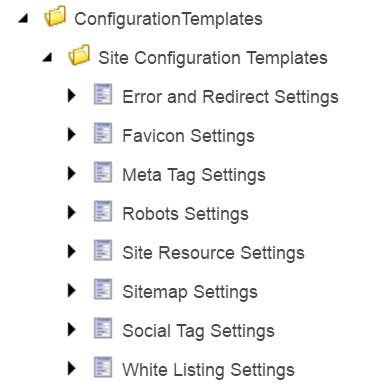Open the Site Resource Settings item
Viewport: 392px width, 388px height.
tap(213, 253)
